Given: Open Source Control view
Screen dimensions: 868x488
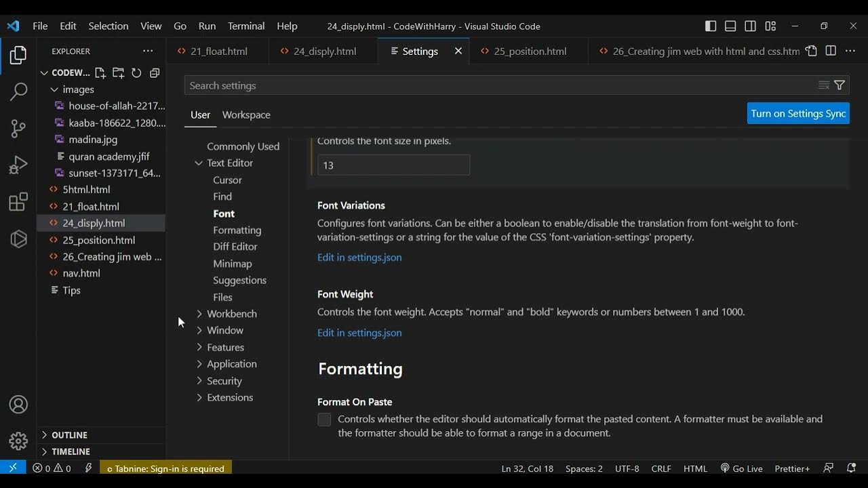Looking at the screenshot, I should coord(18,128).
